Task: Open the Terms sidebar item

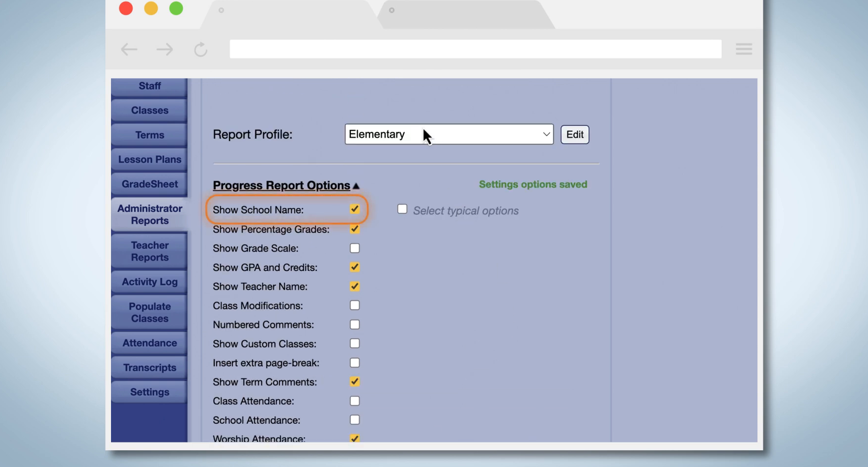Action: coord(149,135)
